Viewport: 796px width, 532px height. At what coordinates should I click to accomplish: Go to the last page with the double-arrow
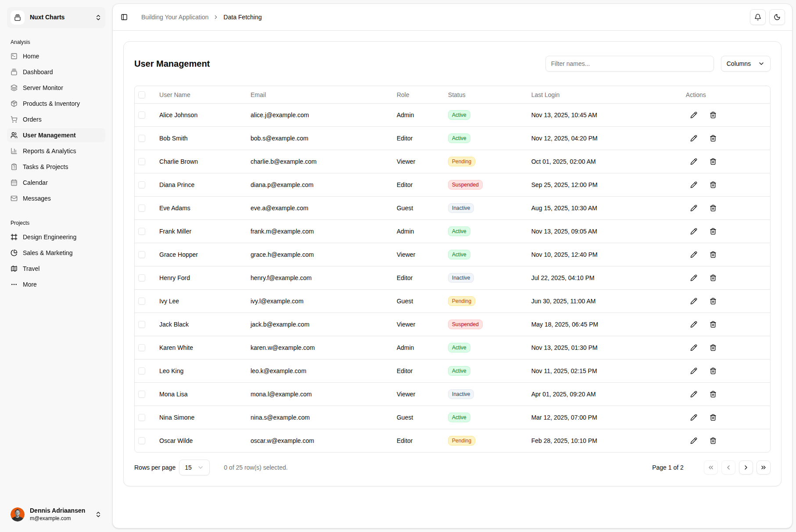coord(763,467)
